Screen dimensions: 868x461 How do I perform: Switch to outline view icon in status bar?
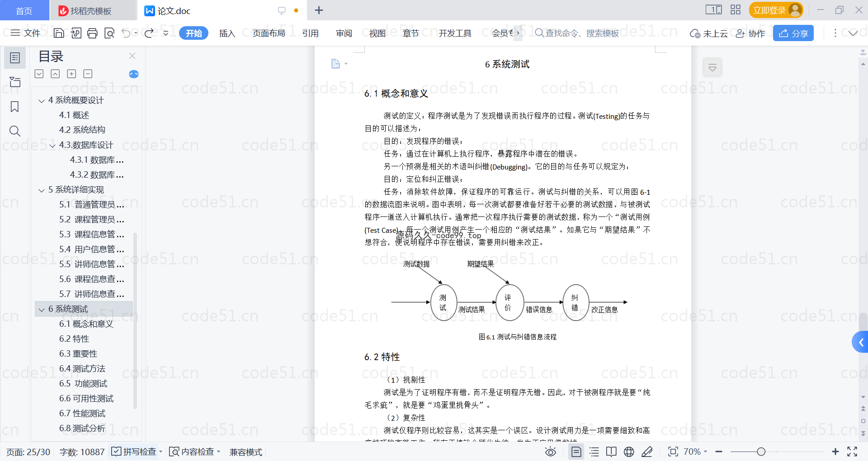(594, 452)
